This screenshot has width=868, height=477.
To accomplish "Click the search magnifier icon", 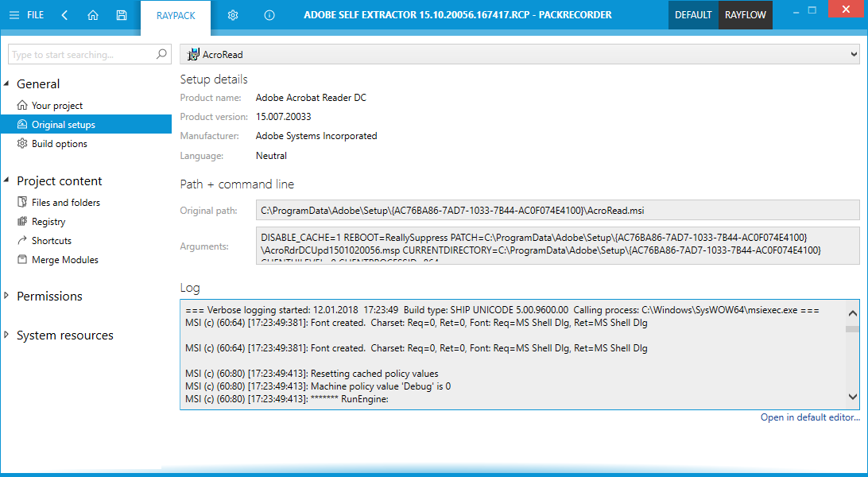I will (x=161, y=54).
